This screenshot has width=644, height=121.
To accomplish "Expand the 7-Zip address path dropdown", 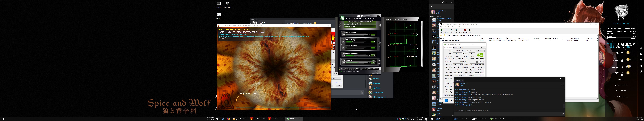I will point(597,35).
